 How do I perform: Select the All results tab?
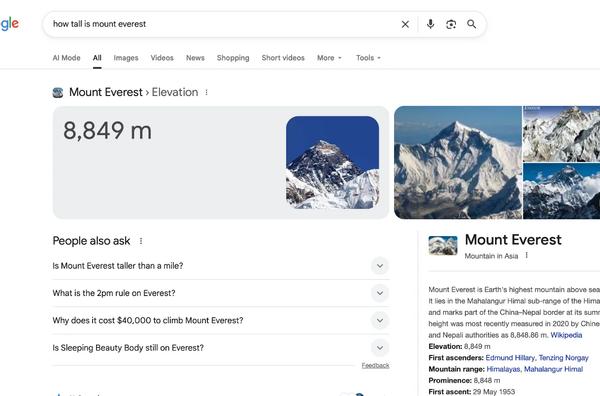(x=97, y=58)
